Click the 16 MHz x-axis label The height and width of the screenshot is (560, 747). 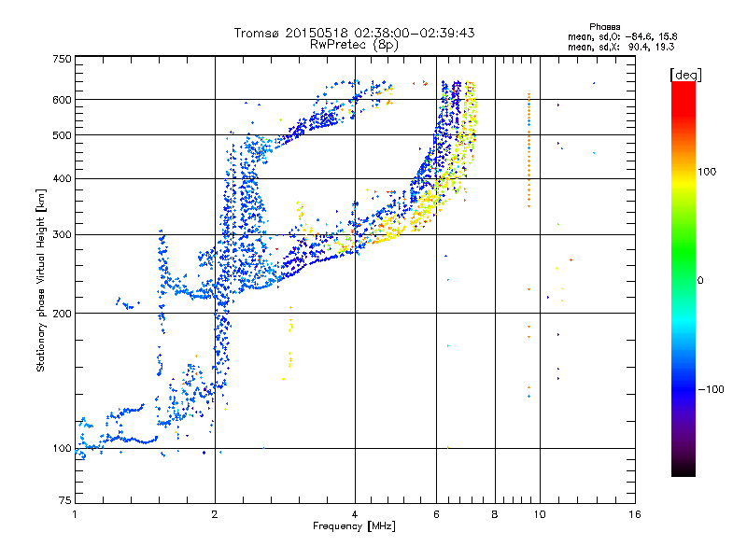pos(634,514)
